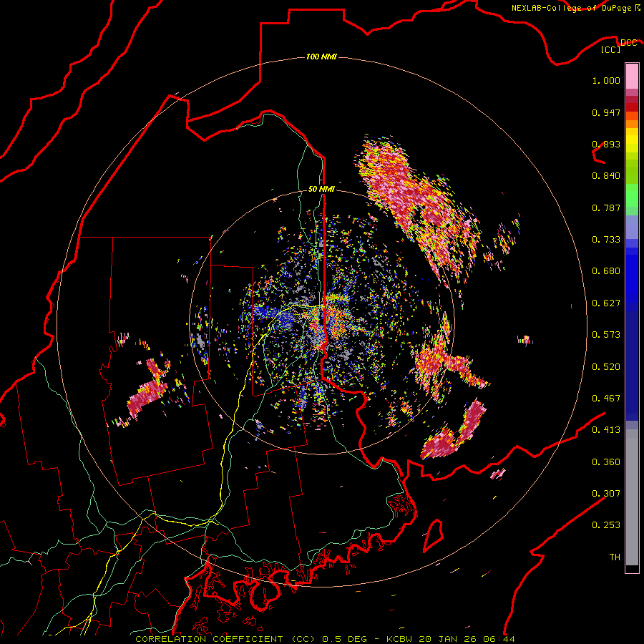Select the 0.893 legend value

[x=606, y=144]
